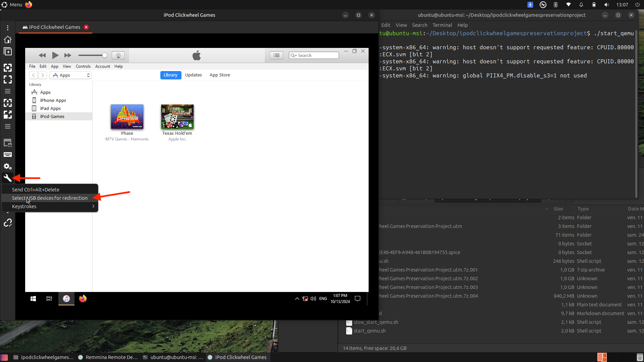Image resolution: width=644 pixels, height=362 pixels.
Task: Click the Firefox icon in the VM taskbar
Action: [83, 299]
